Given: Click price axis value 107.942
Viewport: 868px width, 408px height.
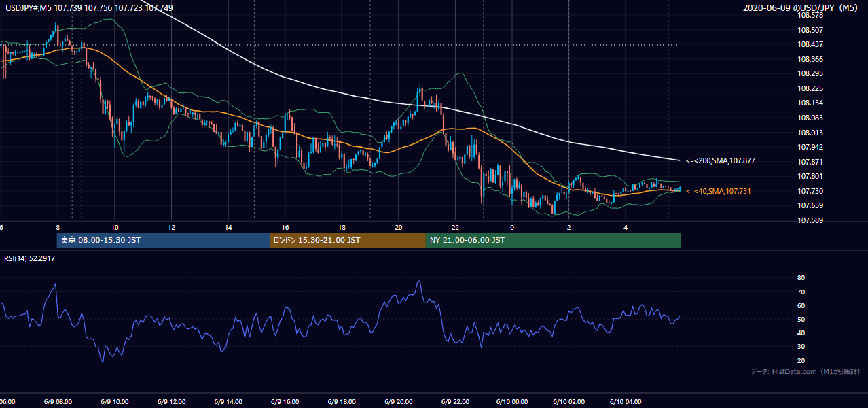Looking at the screenshot, I should [810, 147].
